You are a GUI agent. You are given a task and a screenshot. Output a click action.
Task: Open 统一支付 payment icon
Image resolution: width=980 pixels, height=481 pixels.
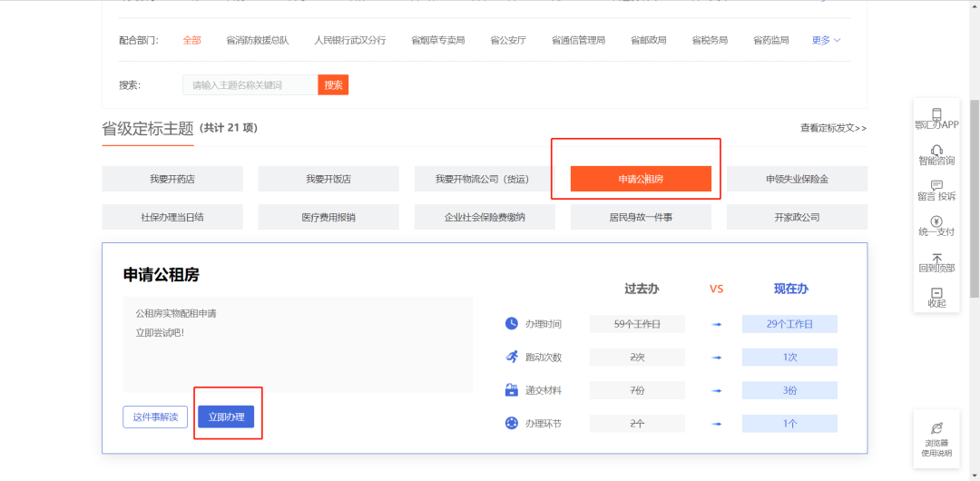coord(936,221)
